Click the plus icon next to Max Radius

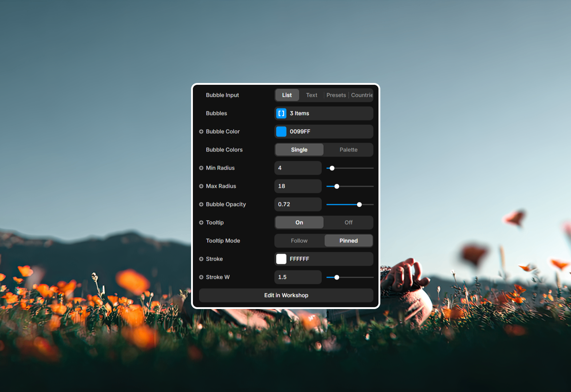[x=201, y=186]
